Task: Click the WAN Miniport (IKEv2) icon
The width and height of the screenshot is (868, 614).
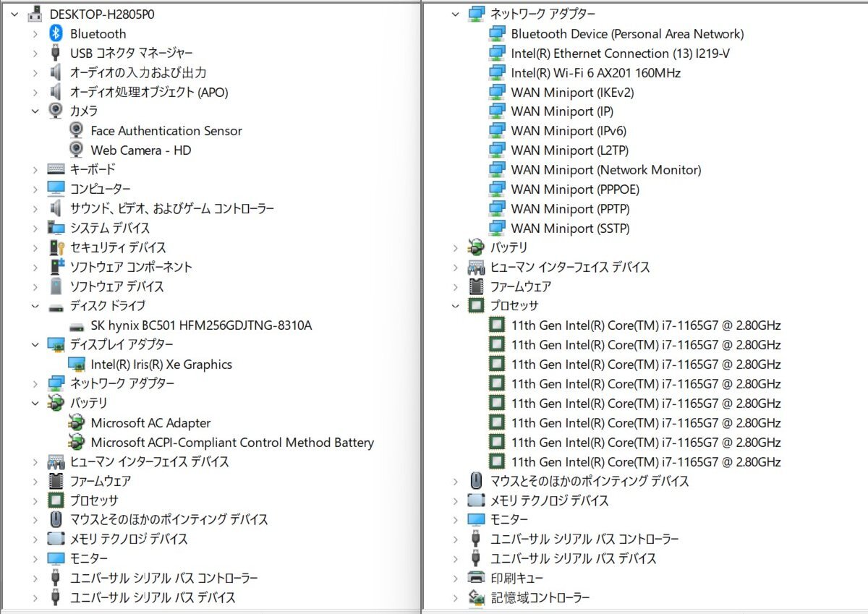Action: (x=497, y=92)
